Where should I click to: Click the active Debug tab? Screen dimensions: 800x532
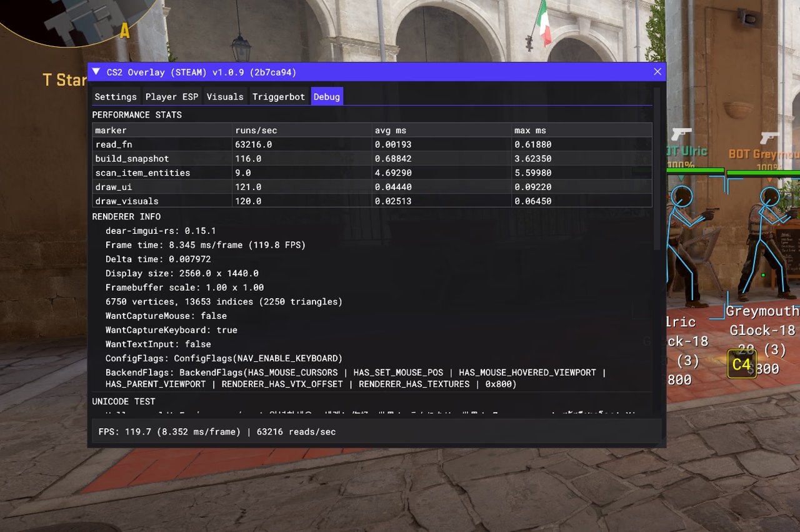click(x=327, y=97)
